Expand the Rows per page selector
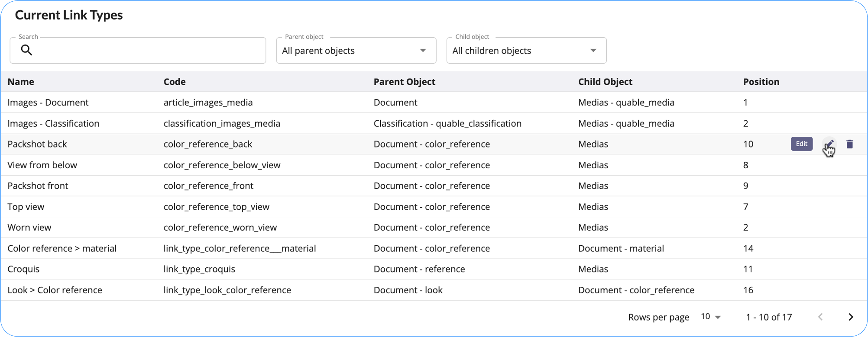Viewport: 868px width, 337px height. tap(711, 317)
